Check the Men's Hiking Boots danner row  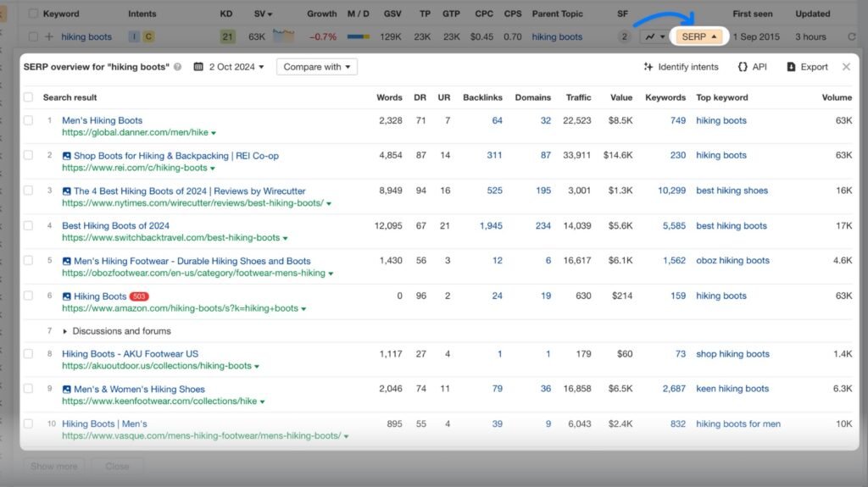[x=28, y=120]
